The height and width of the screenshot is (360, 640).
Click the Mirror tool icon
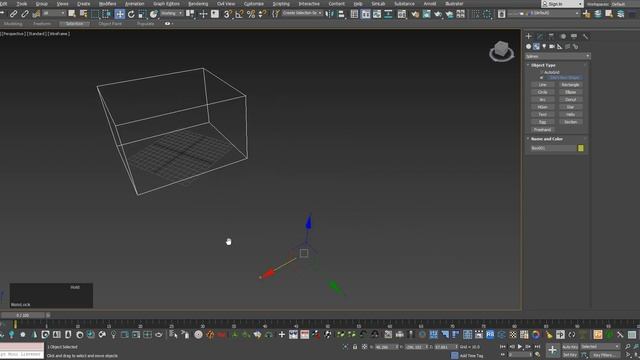click(329, 14)
